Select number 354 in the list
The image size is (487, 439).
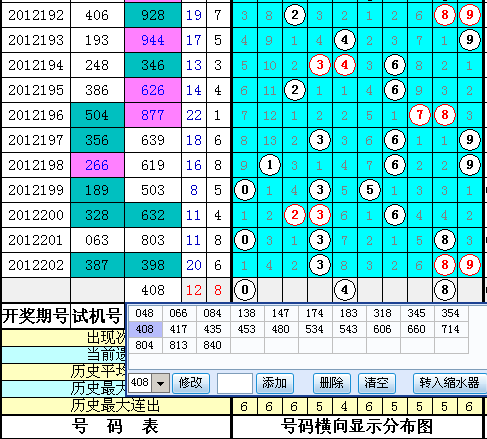(451, 313)
